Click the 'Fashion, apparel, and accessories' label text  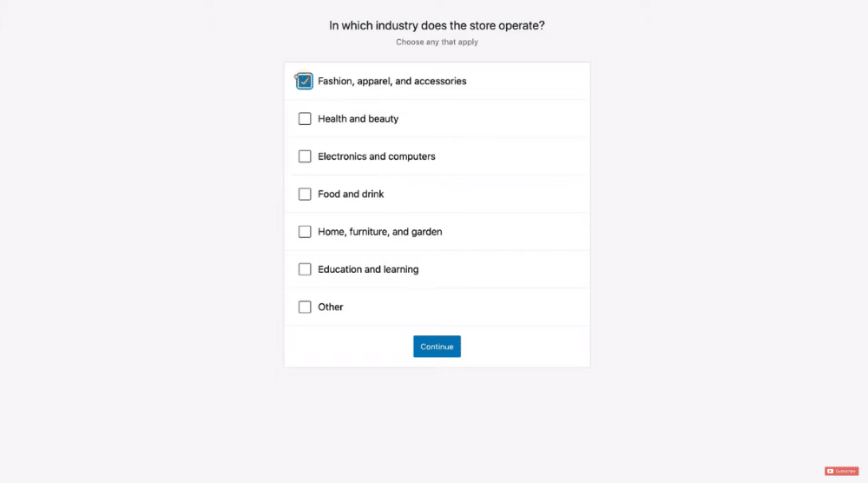coord(392,81)
